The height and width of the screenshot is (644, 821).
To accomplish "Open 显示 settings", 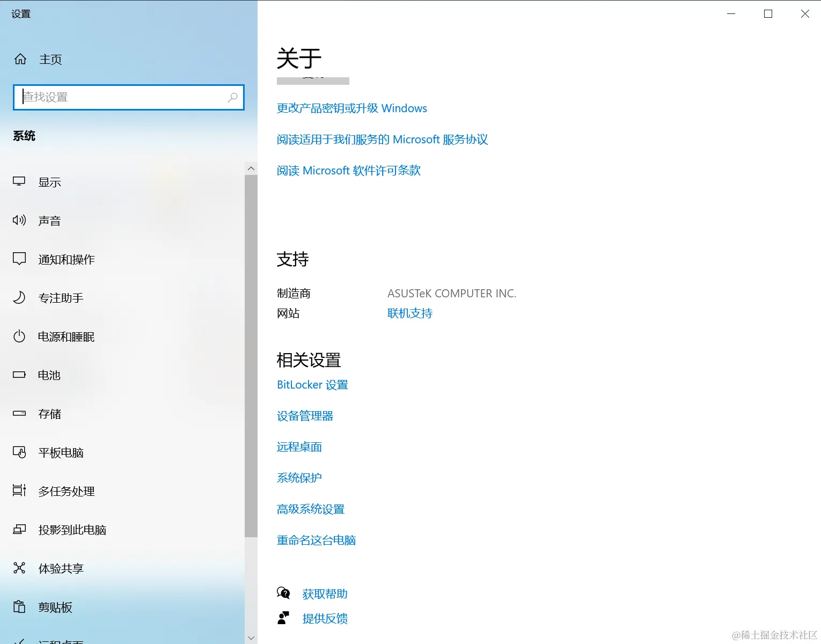I will 49,182.
